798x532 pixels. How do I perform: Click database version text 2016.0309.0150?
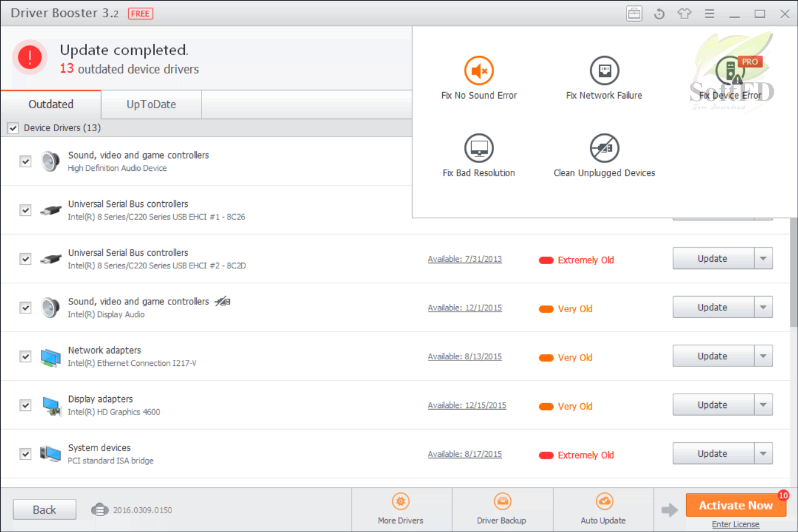tap(142, 510)
